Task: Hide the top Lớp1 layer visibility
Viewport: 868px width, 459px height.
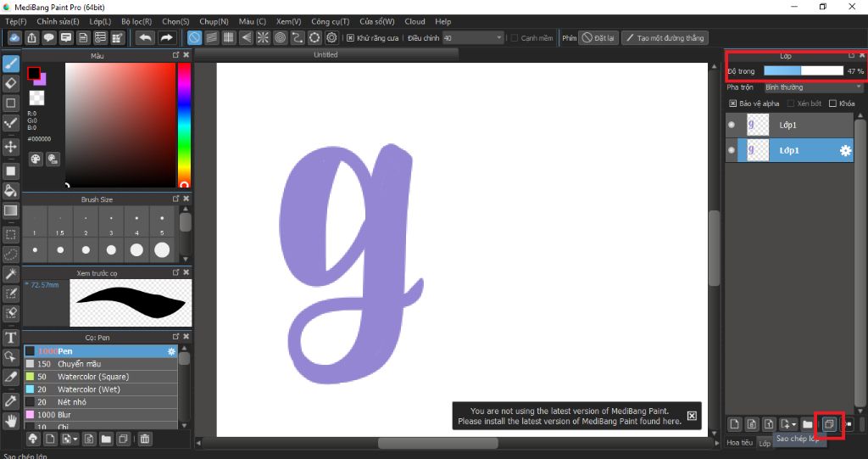Action: pos(732,126)
